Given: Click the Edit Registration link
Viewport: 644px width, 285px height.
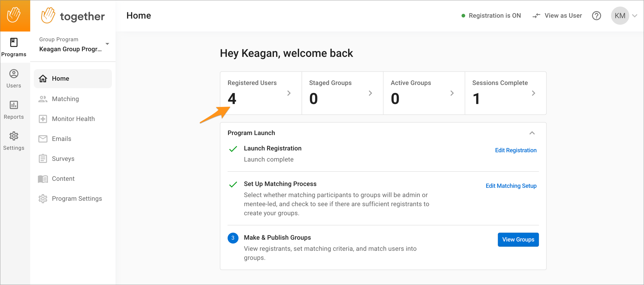Looking at the screenshot, I should [x=515, y=150].
